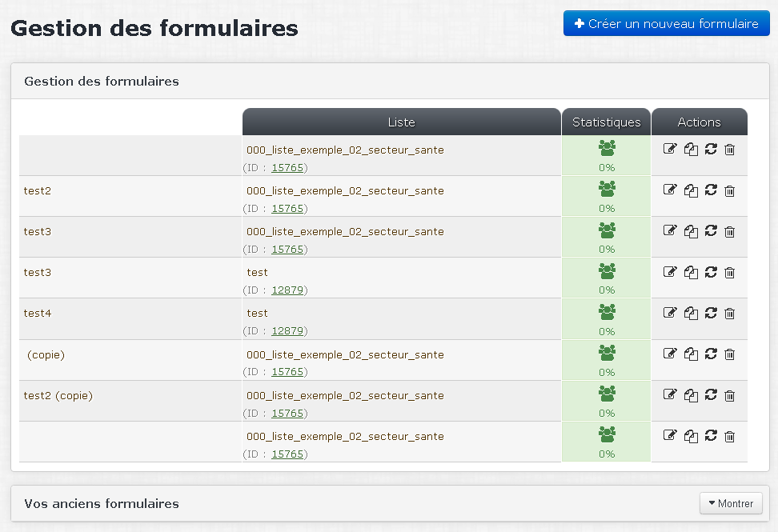Click the refresh icon in the last row
778x532 pixels.
[x=711, y=435]
